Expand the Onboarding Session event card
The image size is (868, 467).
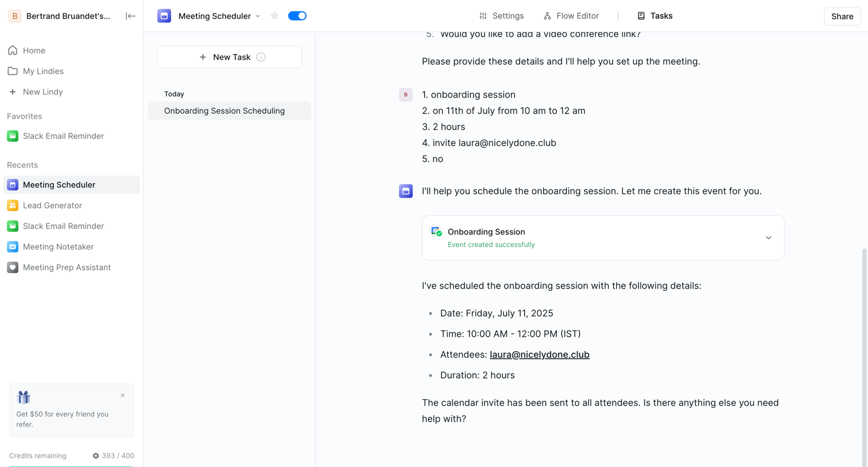point(768,238)
